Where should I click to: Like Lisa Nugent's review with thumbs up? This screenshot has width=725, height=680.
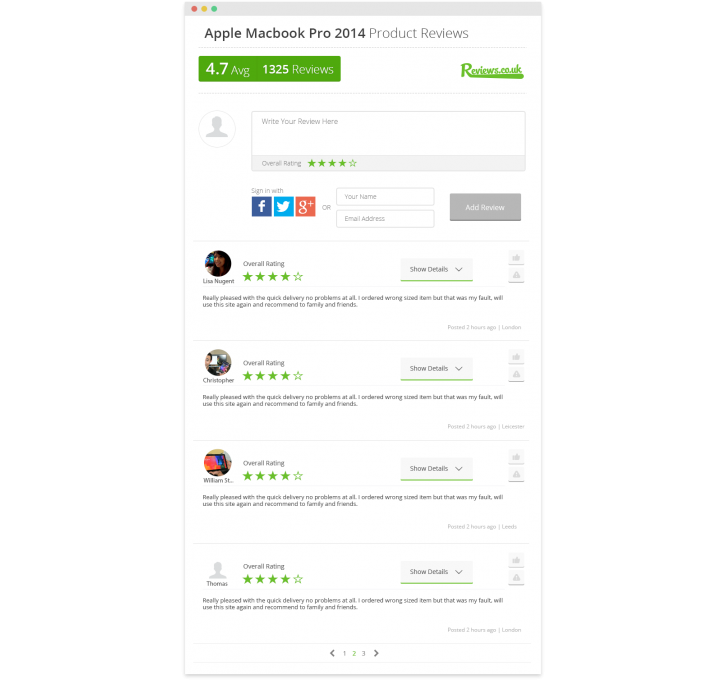tap(516, 257)
